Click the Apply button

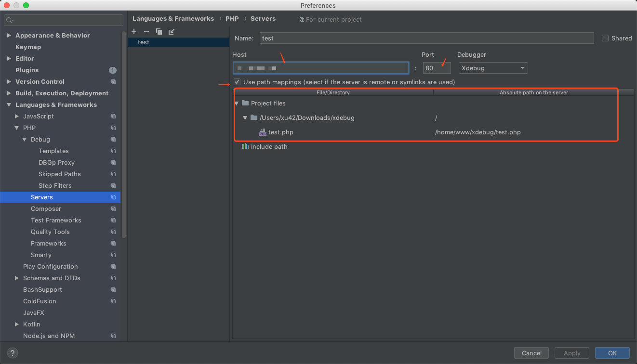(572, 353)
